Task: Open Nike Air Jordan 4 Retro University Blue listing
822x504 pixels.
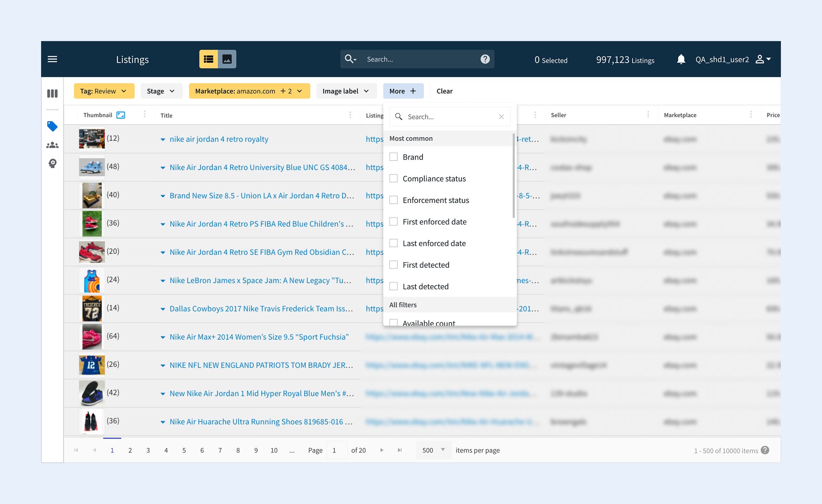Action: pyautogui.click(x=262, y=167)
